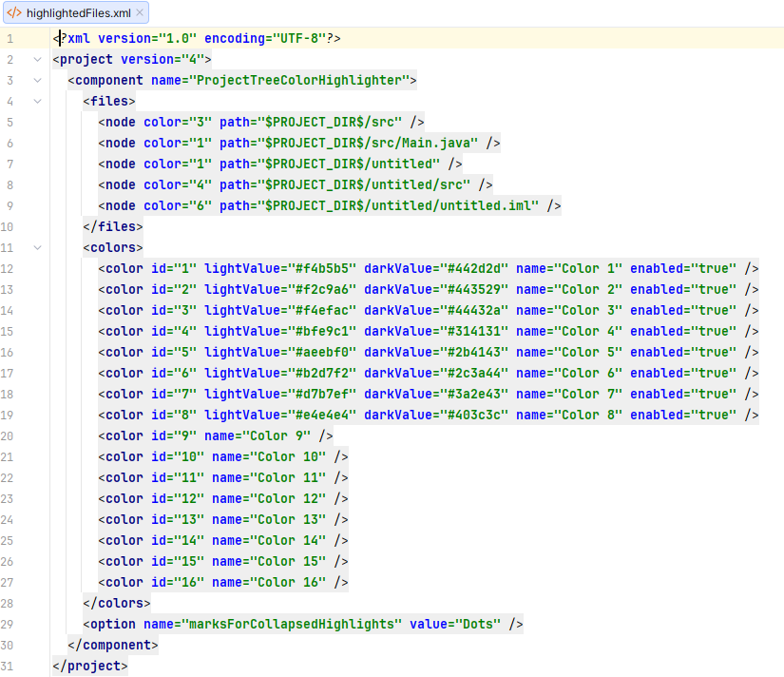Click name "Color 1" attribute
This screenshot has width=784, height=677.
pos(569,269)
